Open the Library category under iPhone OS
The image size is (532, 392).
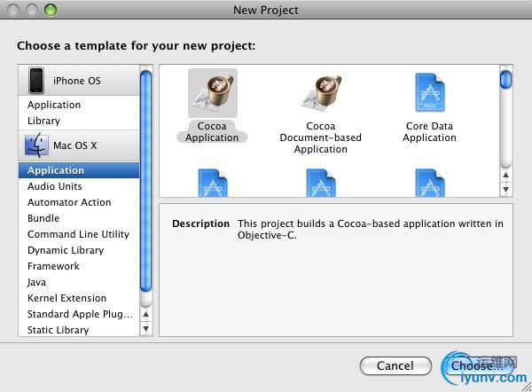[x=43, y=121]
